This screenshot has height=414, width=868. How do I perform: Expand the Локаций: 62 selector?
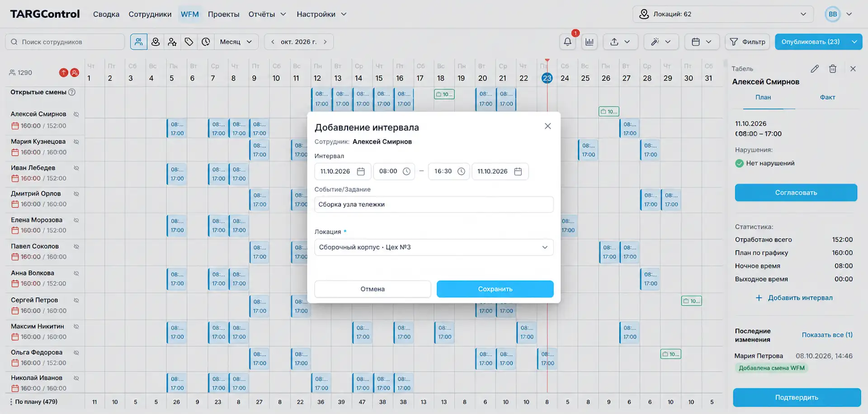point(723,14)
